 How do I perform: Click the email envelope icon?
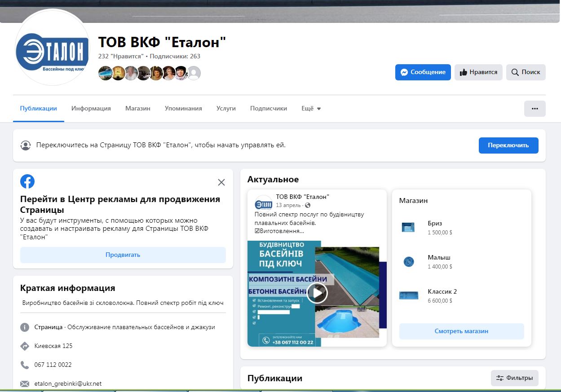tap(25, 384)
